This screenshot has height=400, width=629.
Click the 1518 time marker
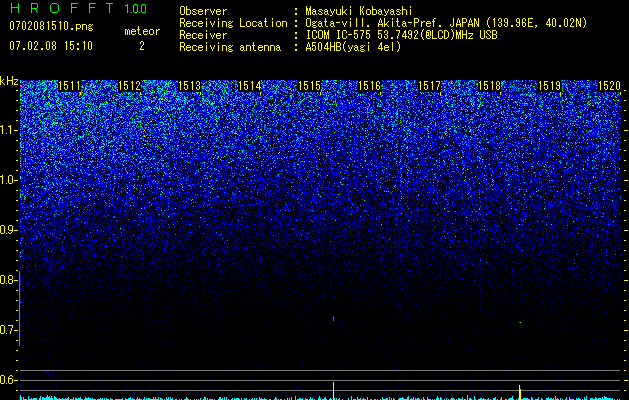pyautogui.click(x=489, y=86)
